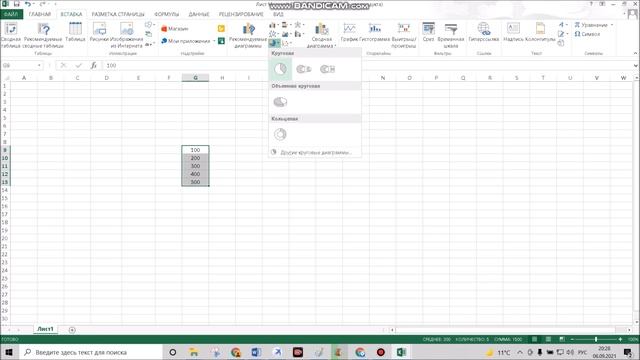
Task: Insert Column sparkline (Гистограмма)
Action: (375, 33)
